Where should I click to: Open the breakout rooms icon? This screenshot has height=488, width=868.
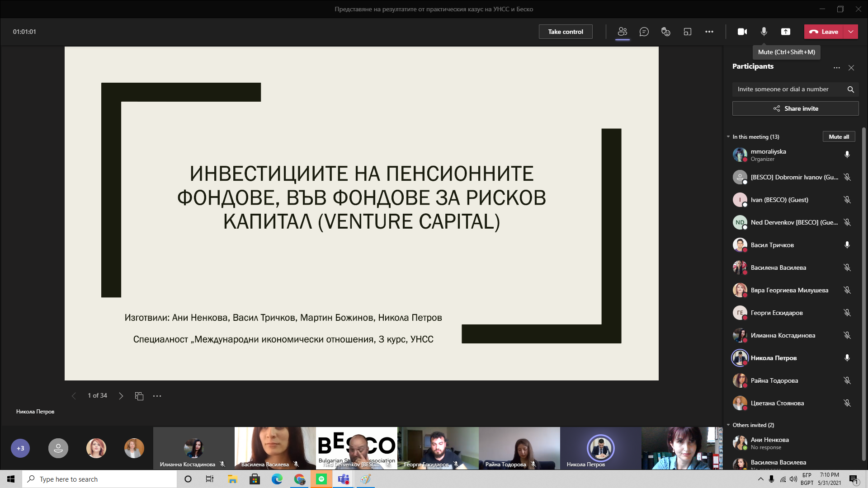click(688, 32)
